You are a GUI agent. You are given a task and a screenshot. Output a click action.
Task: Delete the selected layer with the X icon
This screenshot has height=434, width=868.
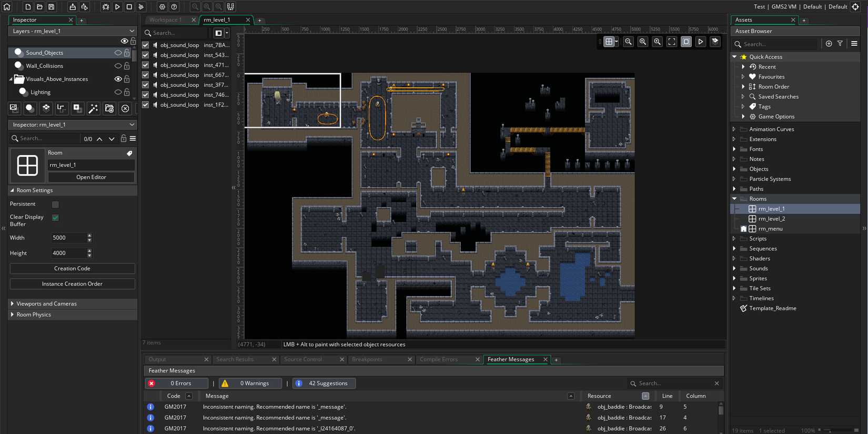[x=125, y=108]
